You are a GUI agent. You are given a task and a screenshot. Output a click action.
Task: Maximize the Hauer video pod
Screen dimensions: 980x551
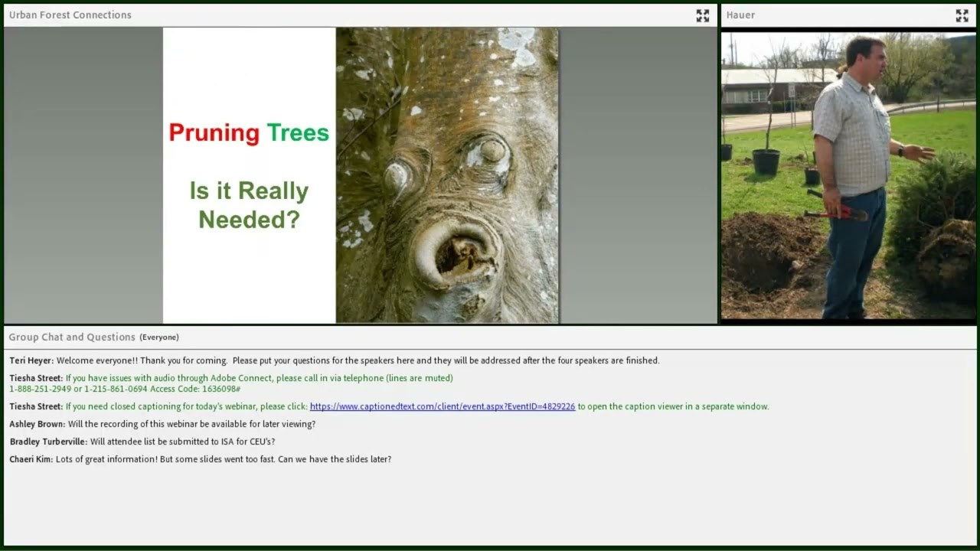tap(962, 15)
